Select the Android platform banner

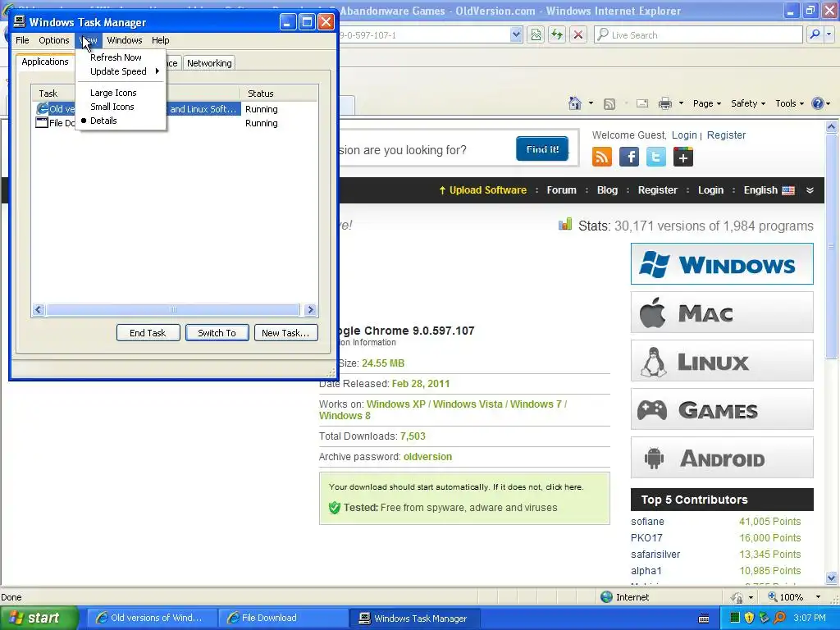(x=722, y=458)
